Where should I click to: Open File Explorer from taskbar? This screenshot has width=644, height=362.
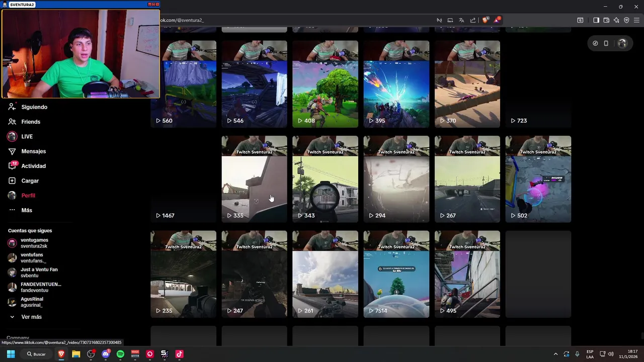pos(76,354)
